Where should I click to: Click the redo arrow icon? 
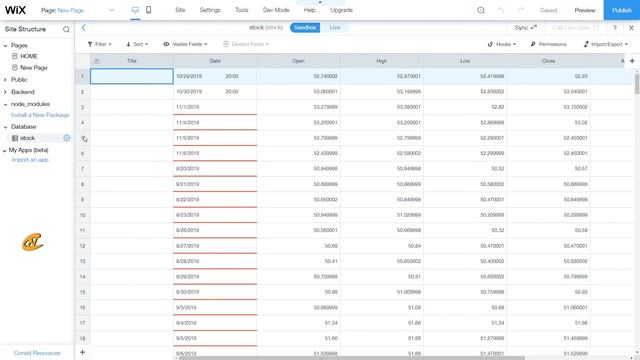tap(520, 10)
